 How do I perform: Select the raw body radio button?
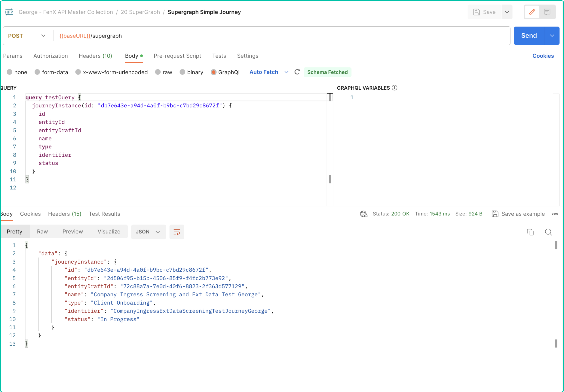coord(158,72)
